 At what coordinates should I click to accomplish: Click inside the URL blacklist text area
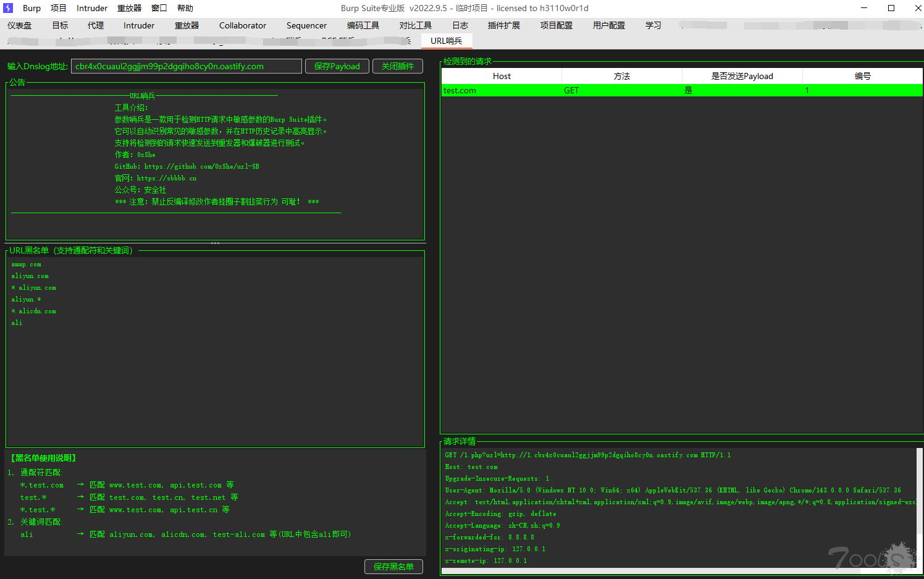tap(215, 371)
